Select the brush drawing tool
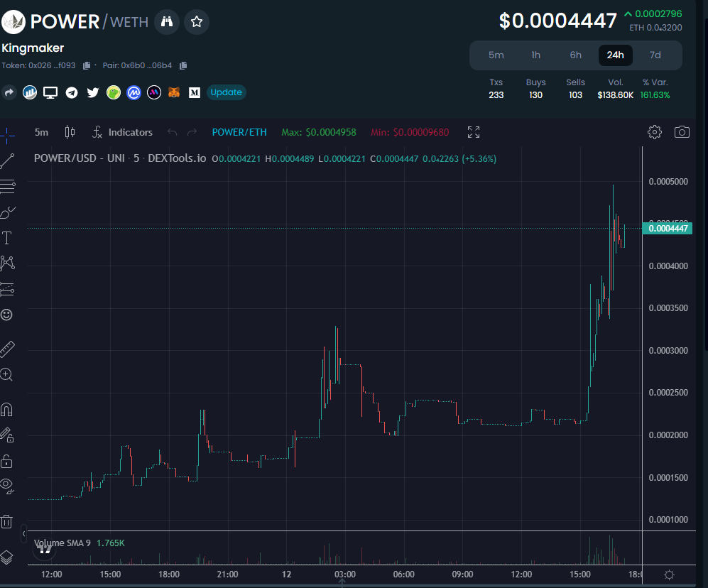The image size is (708, 588). (x=7, y=212)
